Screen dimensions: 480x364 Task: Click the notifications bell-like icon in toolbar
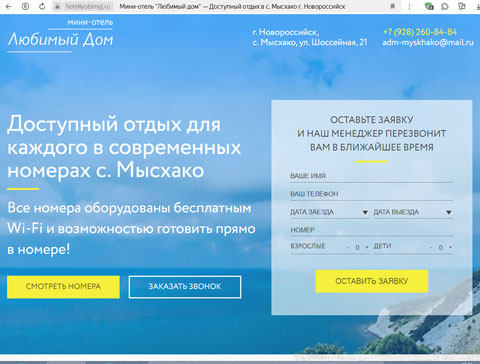tap(445, 6)
